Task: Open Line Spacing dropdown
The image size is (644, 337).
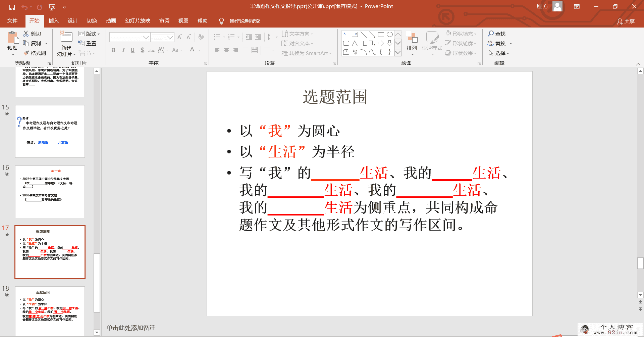Action: 272,37
